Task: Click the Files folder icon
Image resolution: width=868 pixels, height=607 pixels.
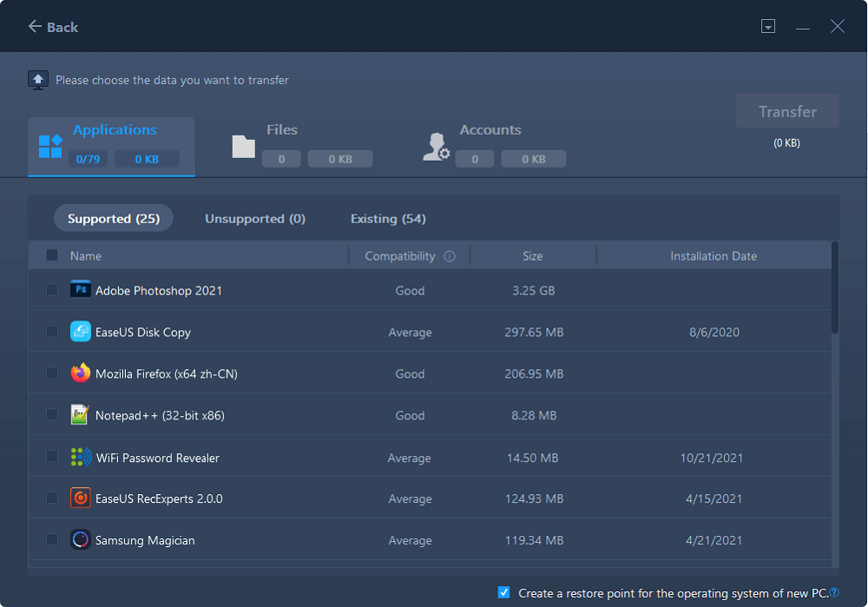Action: (x=244, y=144)
